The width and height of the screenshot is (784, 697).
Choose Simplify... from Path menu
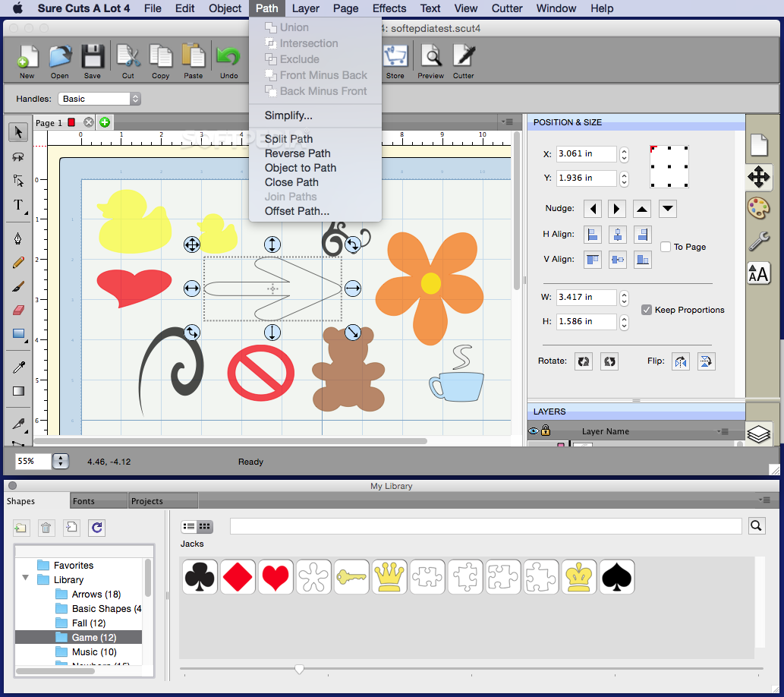pos(288,115)
